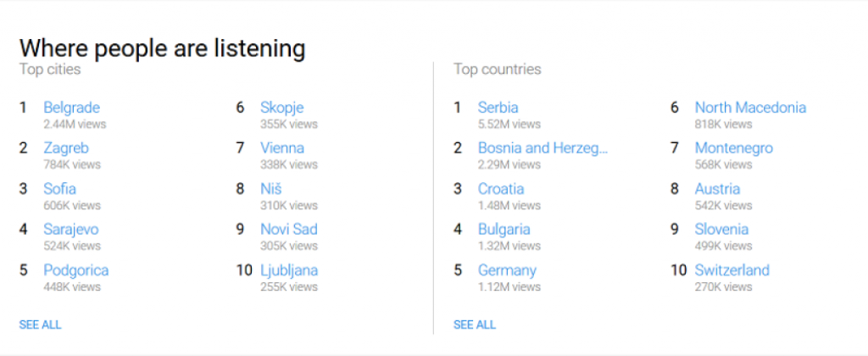Screen dimensions: 868x356
Task: Click the Bosnia and Herzegovina link
Action: [542, 148]
